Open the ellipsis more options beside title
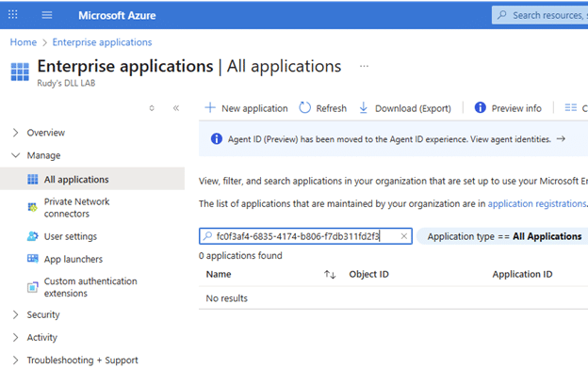This screenshot has height=384, width=588. [364, 67]
